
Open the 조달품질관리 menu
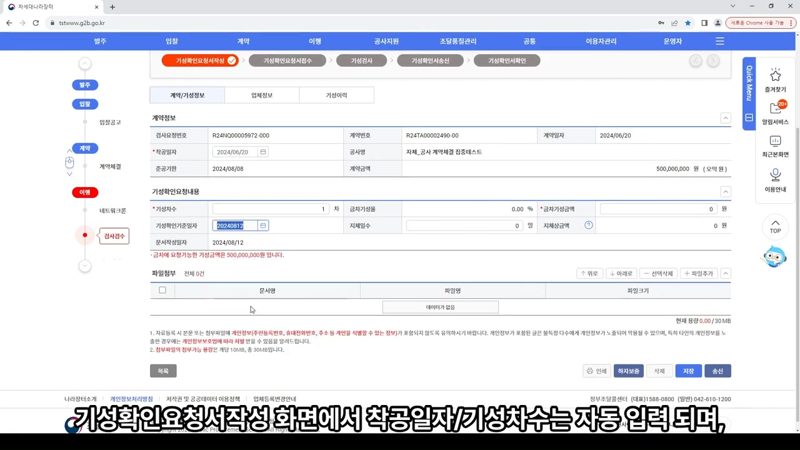click(458, 41)
